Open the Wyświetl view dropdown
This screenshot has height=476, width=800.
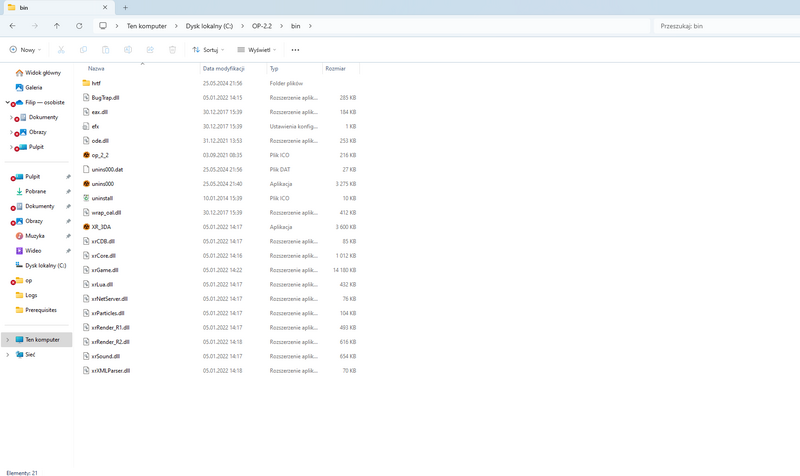[x=257, y=50]
